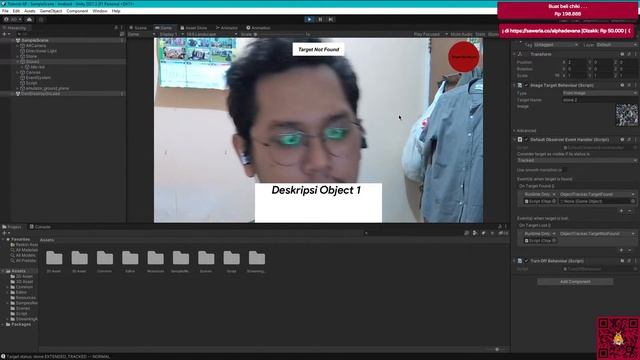Collapse the SampleScene tree arrow
The height and width of the screenshot is (360, 640).
coord(13,40)
